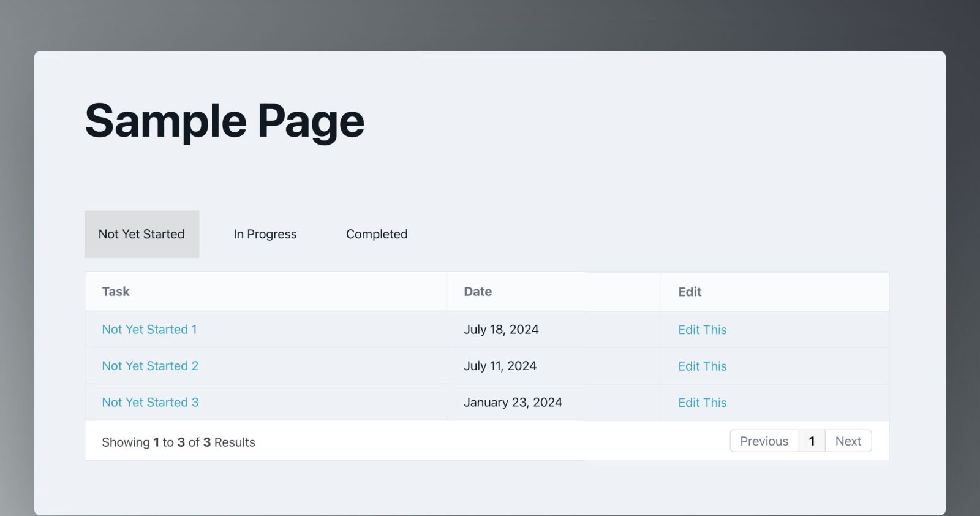980x516 pixels.
Task: Click the Showing 1 to 3 Results text
Action: coord(178,442)
